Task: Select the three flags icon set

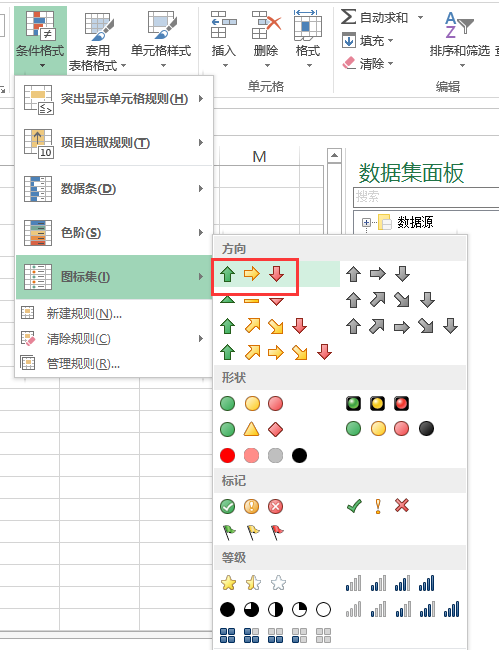Action: [253, 532]
